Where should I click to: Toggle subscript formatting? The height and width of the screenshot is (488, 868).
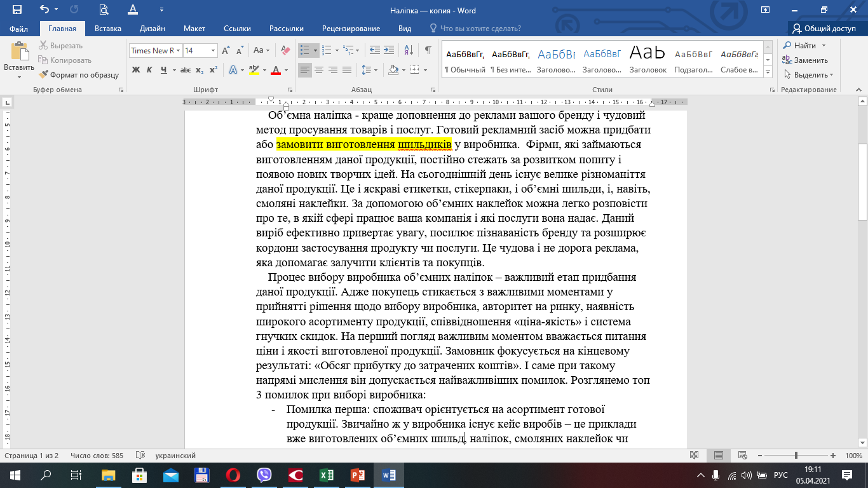tap(200, 70)
